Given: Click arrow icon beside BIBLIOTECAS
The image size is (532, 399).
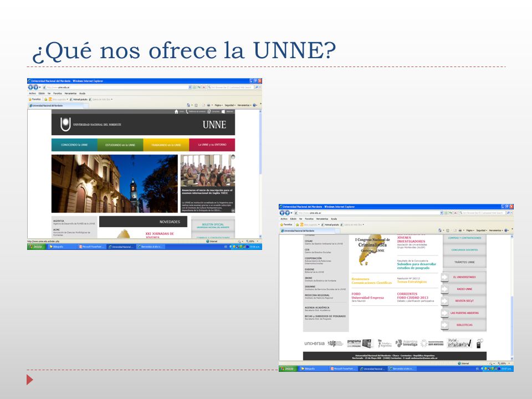Looking at the screenshot, I should [x=444, y=325].
